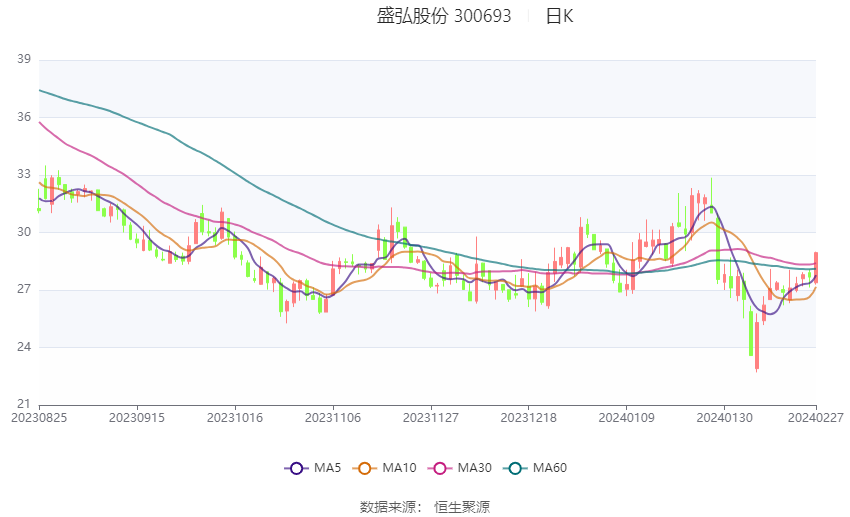Click the 20231218 date axis label
Image resolution: width=850 pixels, height=517 pixels.
(x=529, y=418)
